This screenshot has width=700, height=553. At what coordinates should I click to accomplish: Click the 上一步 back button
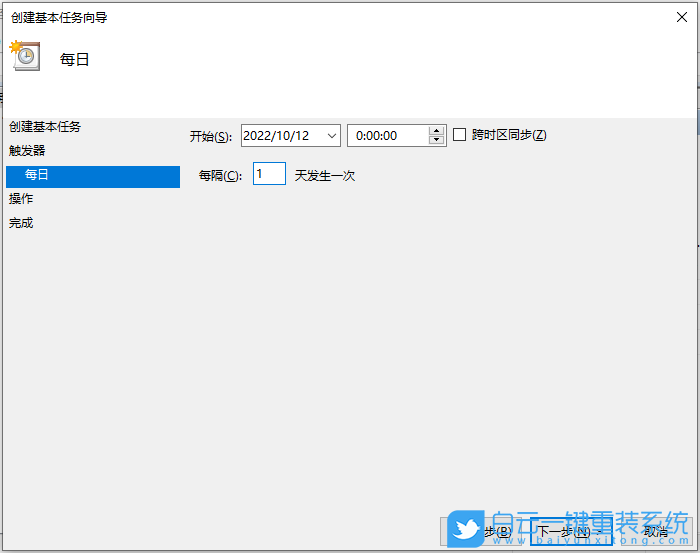pyautogui.click(x=482, y=531)
